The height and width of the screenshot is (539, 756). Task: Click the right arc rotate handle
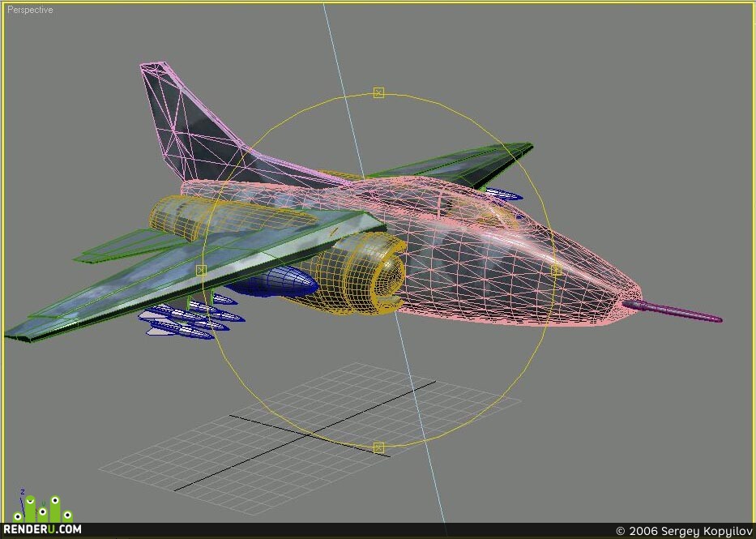click(556, 270)
